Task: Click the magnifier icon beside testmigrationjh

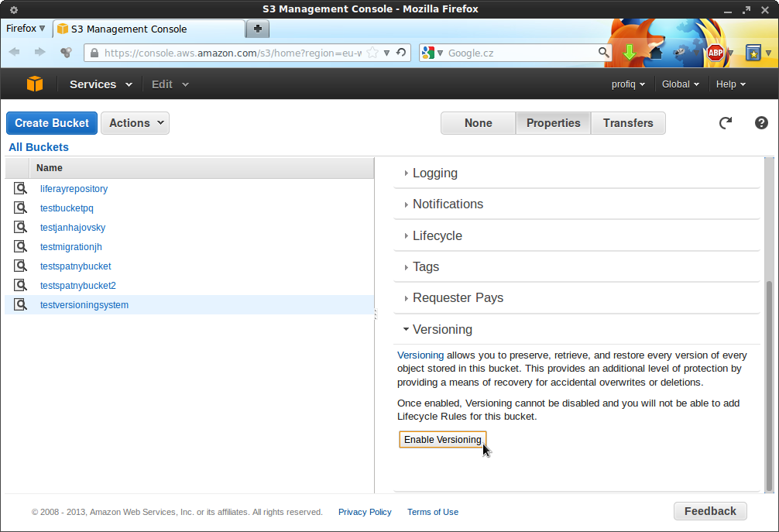Action: (20, 246)
